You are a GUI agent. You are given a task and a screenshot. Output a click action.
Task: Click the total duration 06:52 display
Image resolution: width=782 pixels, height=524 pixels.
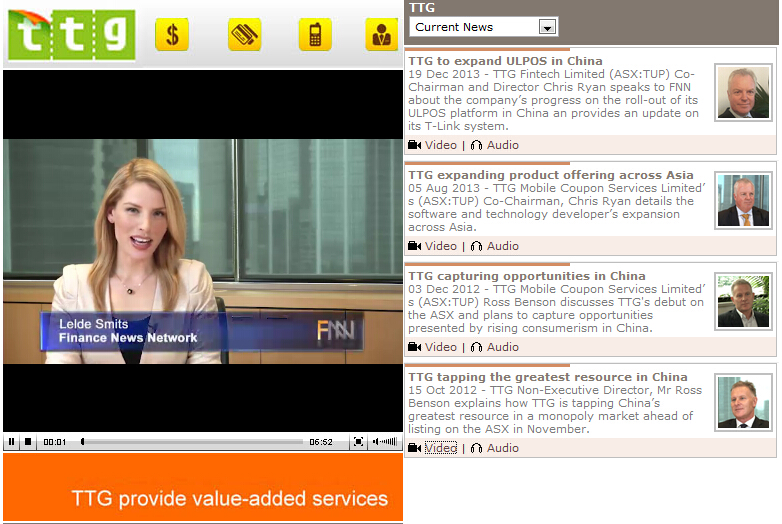tap(321, 442)
